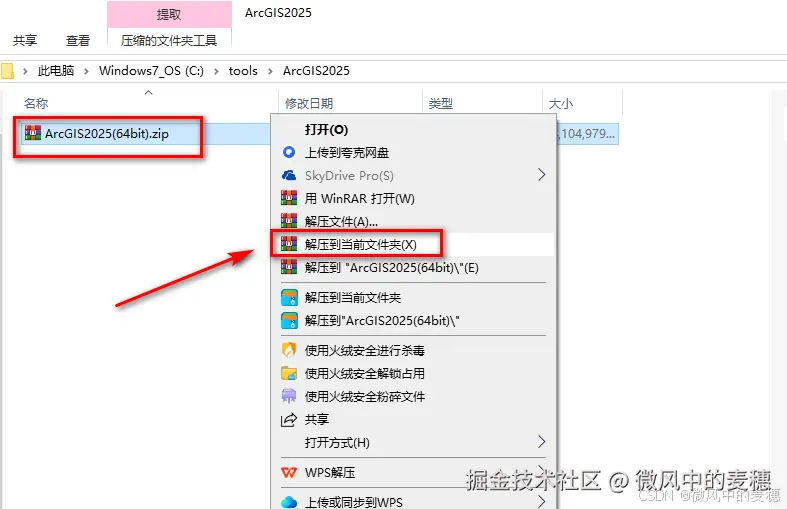Click the WinRAR icon beside 解压文件(A)...
The height and width of the screenshot is (509, 787).
(289, 221)
